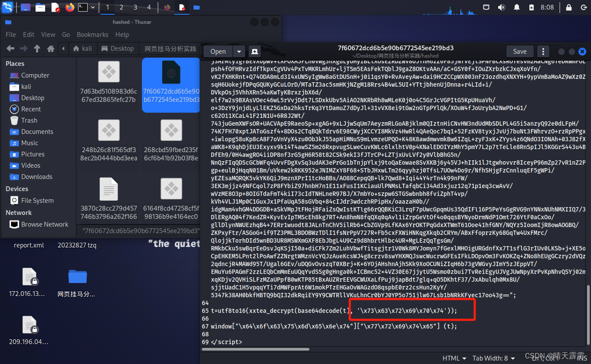Switch to workspace 3
Image resolution: width=591 pixels, height=364 pixels.
135,7
